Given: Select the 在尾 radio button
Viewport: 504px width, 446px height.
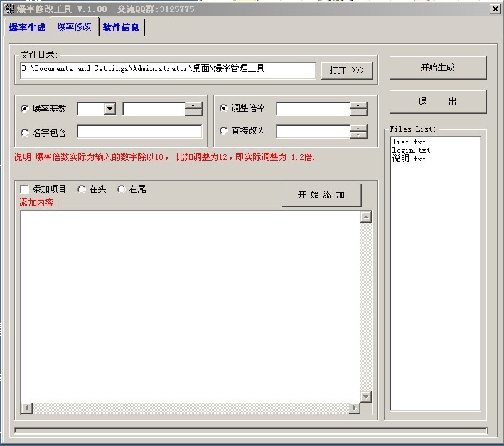Looking at the screenshot, I should point(122,189).
